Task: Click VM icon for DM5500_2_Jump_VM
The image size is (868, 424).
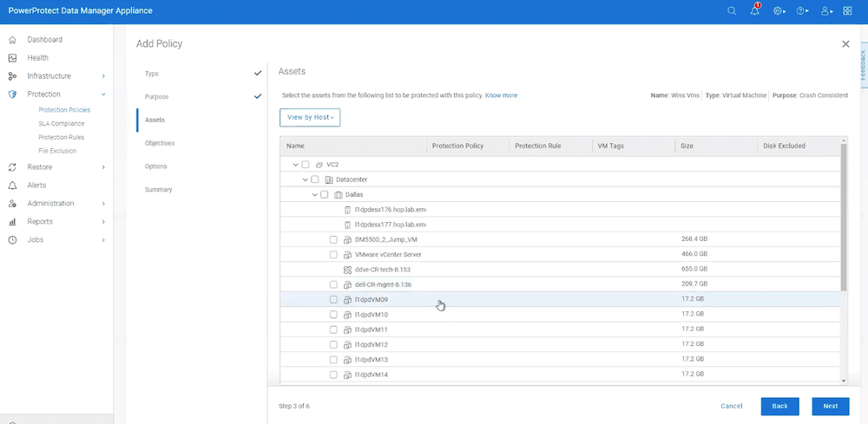Action: tap(348, 240)
